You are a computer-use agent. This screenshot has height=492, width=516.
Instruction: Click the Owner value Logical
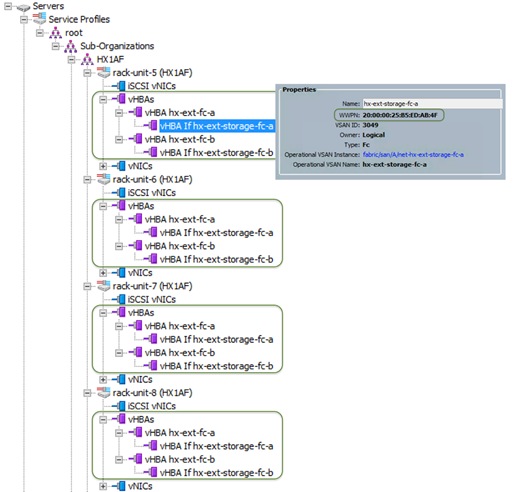coord(374,135)
